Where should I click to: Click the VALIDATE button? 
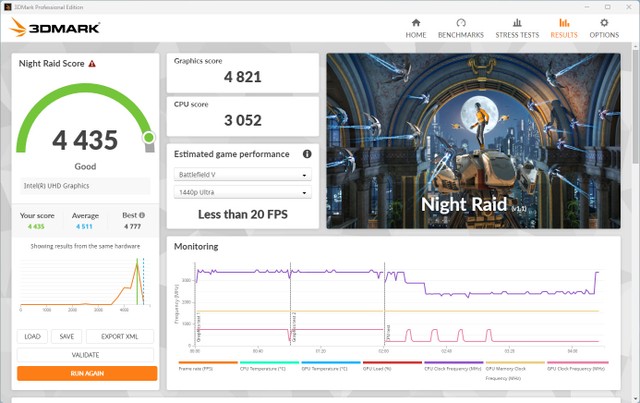(x=85, y=355)
